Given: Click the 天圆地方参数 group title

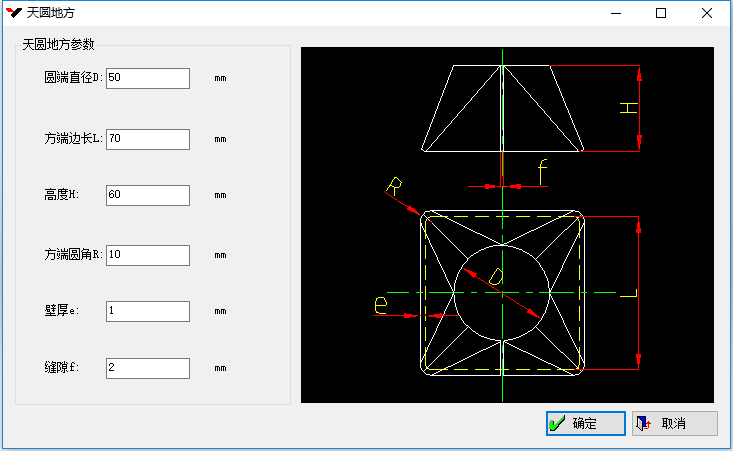Looking at the screenshot, I should pyautogui.click(x=66, y=45).
